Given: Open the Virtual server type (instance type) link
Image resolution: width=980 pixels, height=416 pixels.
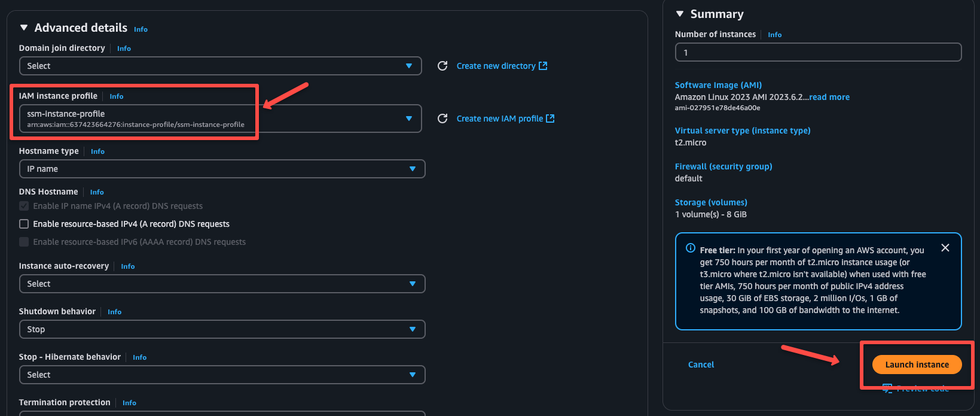Looking at the screenshot, I should coord(743,130).
